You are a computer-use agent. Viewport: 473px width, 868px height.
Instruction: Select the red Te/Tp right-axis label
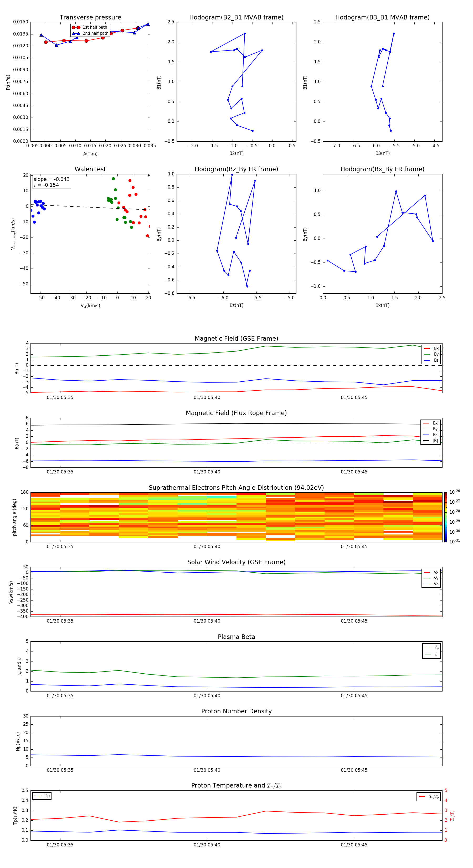point(453,815)
